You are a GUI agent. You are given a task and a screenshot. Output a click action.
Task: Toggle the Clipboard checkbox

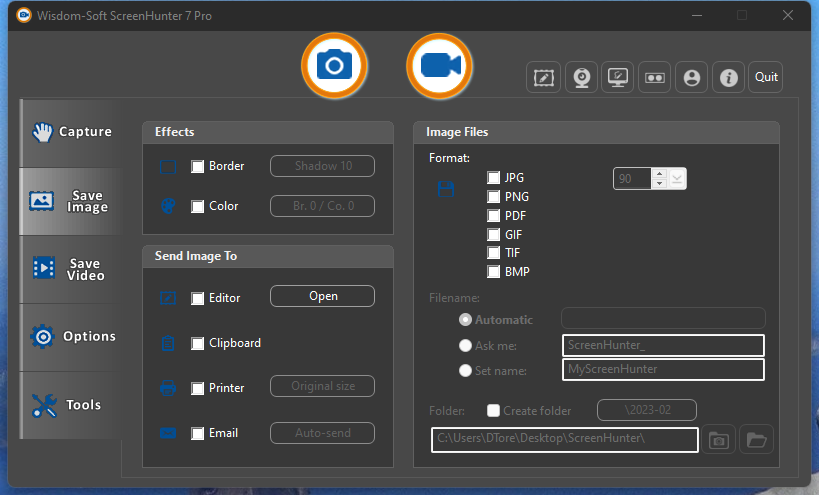tap(197, 344)
